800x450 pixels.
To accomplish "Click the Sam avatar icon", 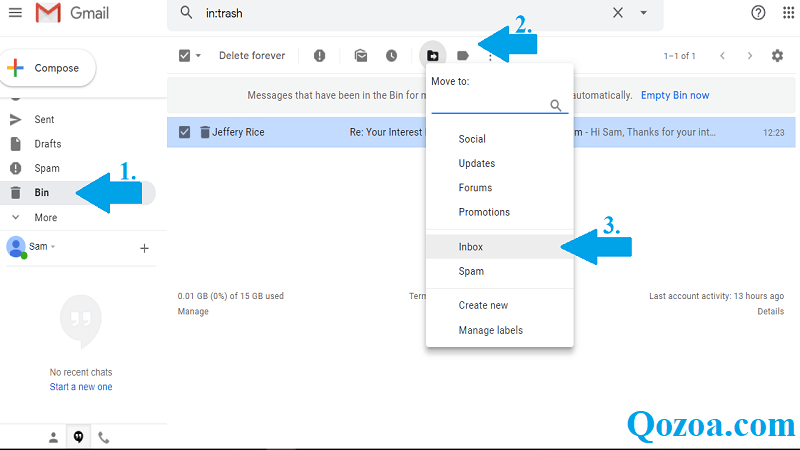I will 16,247.
